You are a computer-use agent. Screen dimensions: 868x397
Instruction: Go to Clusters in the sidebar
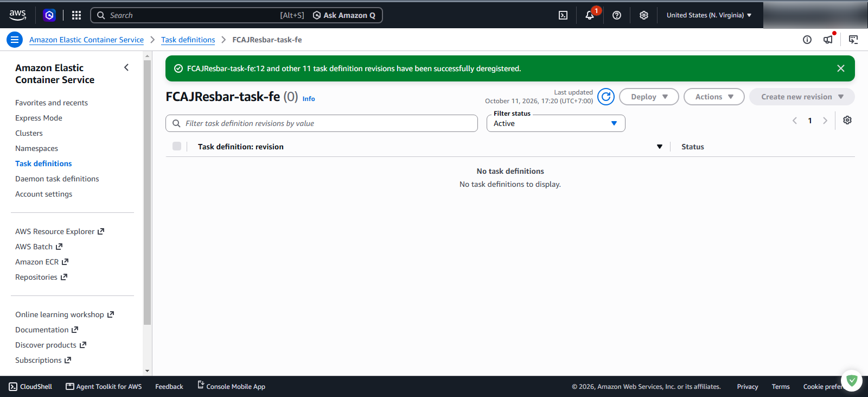(29, 133)
